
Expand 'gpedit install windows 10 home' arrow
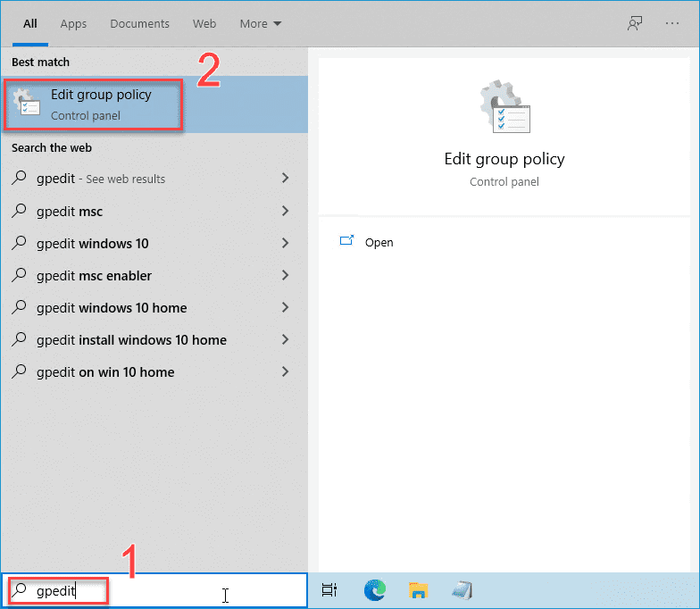[286, 339]
